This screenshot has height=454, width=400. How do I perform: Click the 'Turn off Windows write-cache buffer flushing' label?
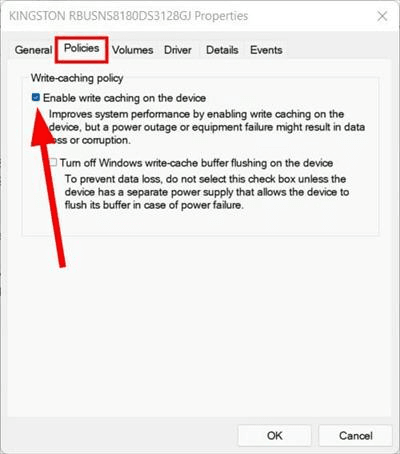[x=196, y=163]
